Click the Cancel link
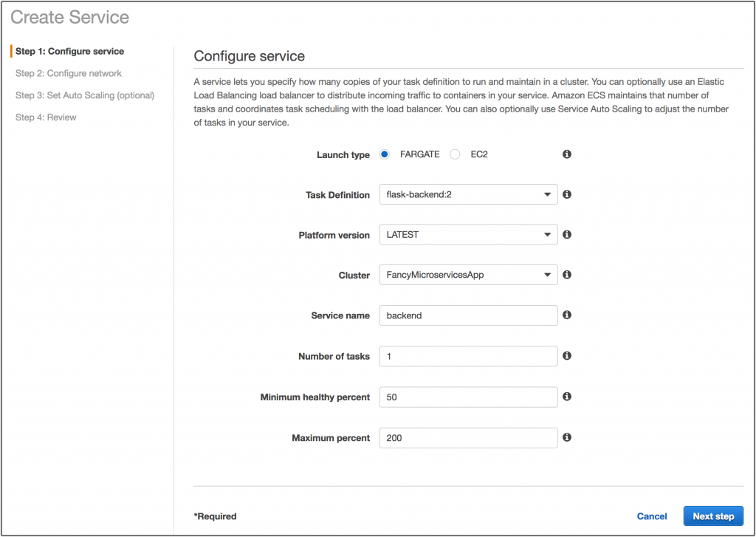This screenshot has height=537, width=756. (x=652, y=516)
